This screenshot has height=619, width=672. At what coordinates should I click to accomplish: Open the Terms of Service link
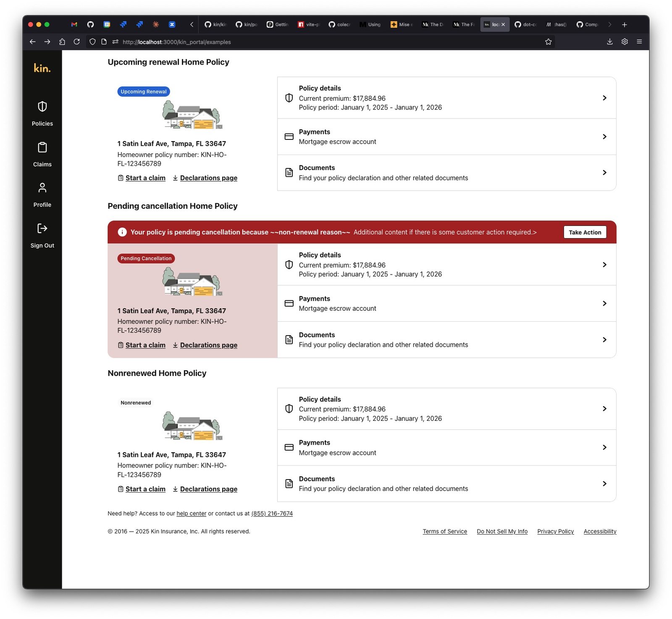coord(445,532)
